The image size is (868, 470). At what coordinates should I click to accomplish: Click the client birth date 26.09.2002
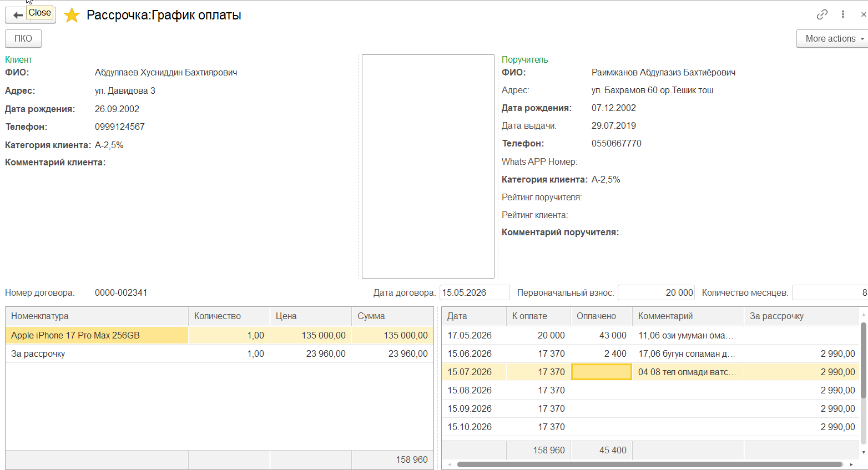[x=117, y=109]
